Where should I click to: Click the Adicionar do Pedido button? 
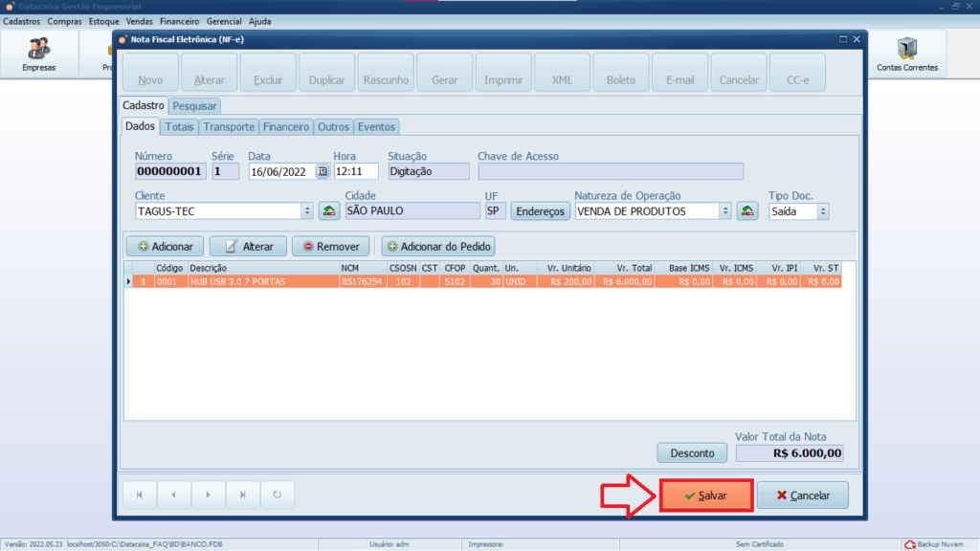tap(438, 246)
